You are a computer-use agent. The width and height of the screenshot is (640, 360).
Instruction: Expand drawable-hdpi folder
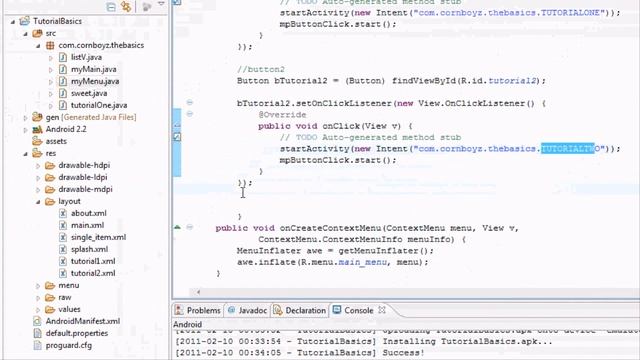[38, 166]
